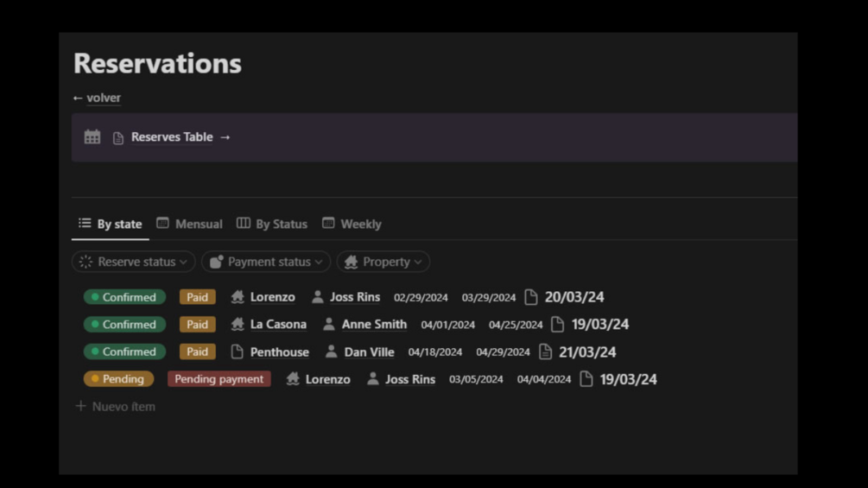Open guest Anne Smith

coord(374,324)
